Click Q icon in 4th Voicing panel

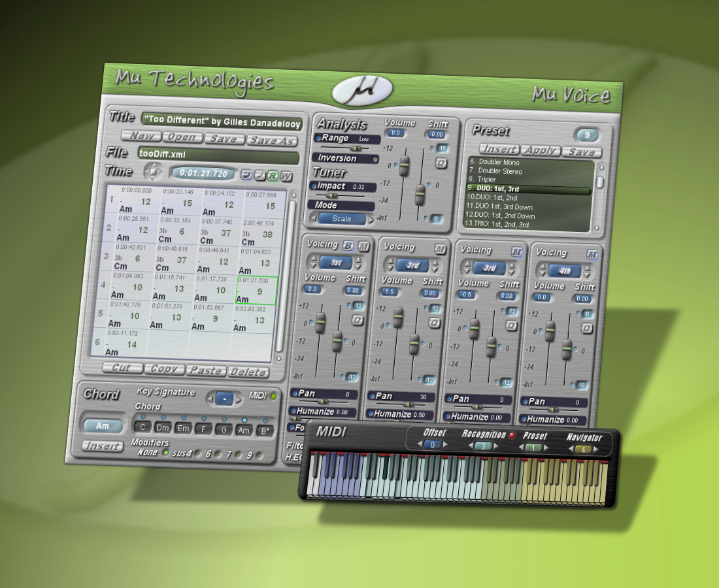point(586,329)
